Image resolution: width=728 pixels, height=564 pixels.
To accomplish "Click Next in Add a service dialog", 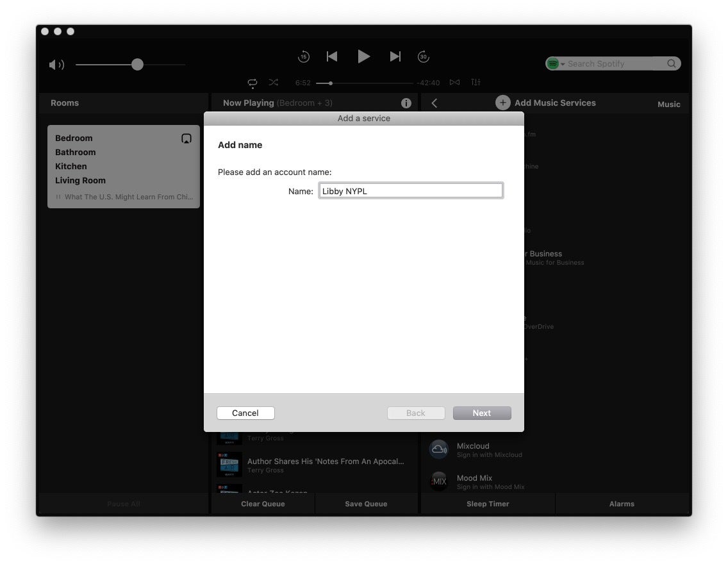I will click(482, 413).
